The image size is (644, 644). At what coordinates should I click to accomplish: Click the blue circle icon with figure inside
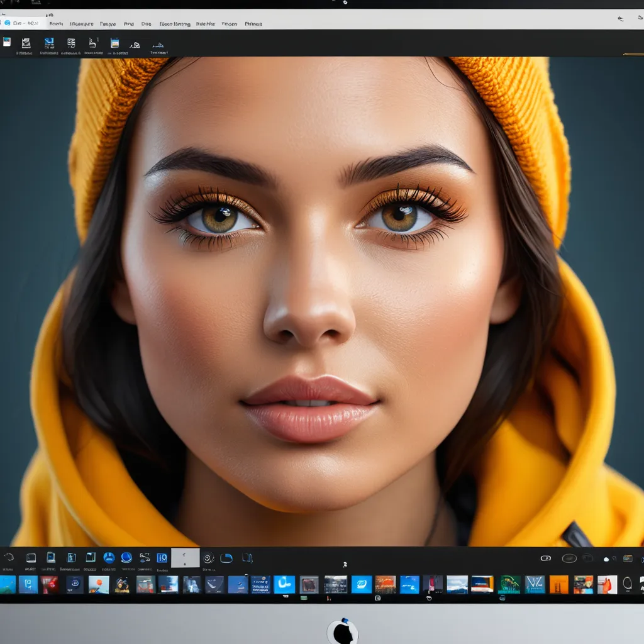(109, 557)
